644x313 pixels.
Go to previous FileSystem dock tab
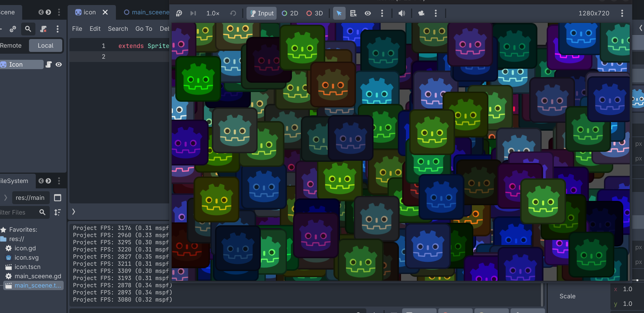[41, 181]
